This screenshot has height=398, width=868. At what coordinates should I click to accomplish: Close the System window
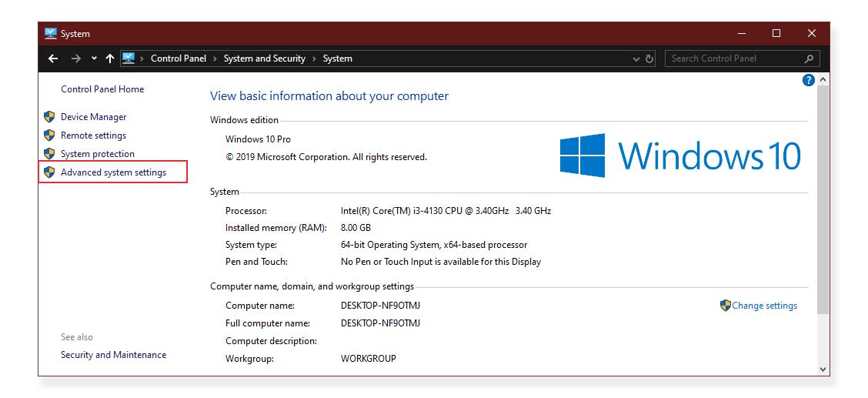812,34
